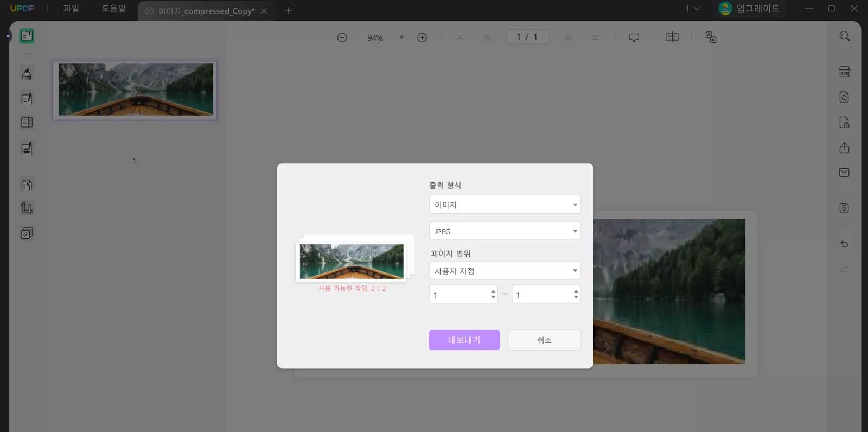Click the zoom in plus icon

[x=422, y=37]
